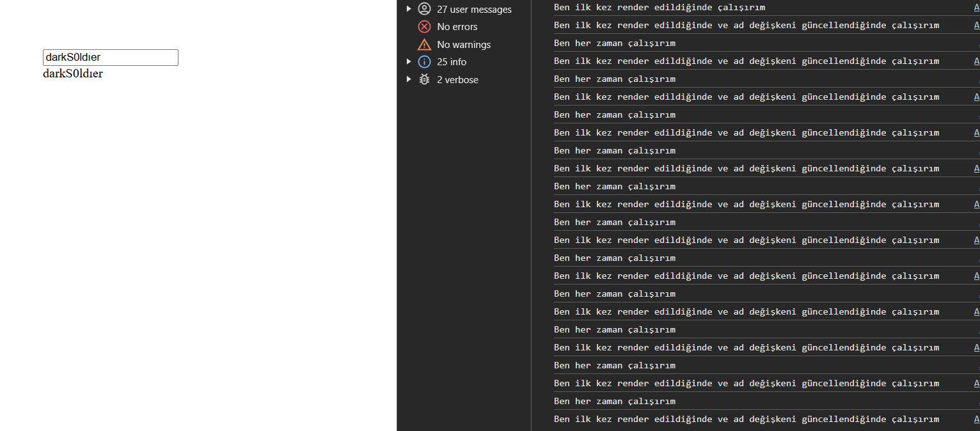Select the No errors filter label
The height and width of the screenshot is (431, 980).
[x=457, y=27]
